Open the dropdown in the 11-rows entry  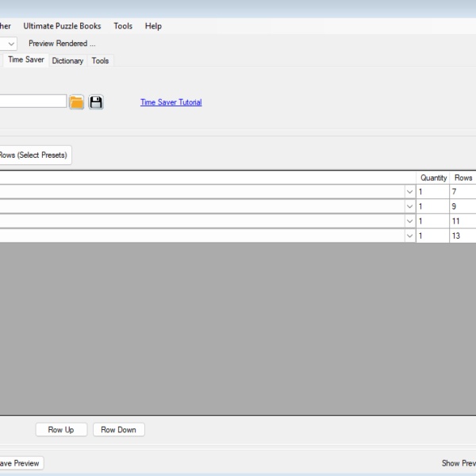click(409, 221)
